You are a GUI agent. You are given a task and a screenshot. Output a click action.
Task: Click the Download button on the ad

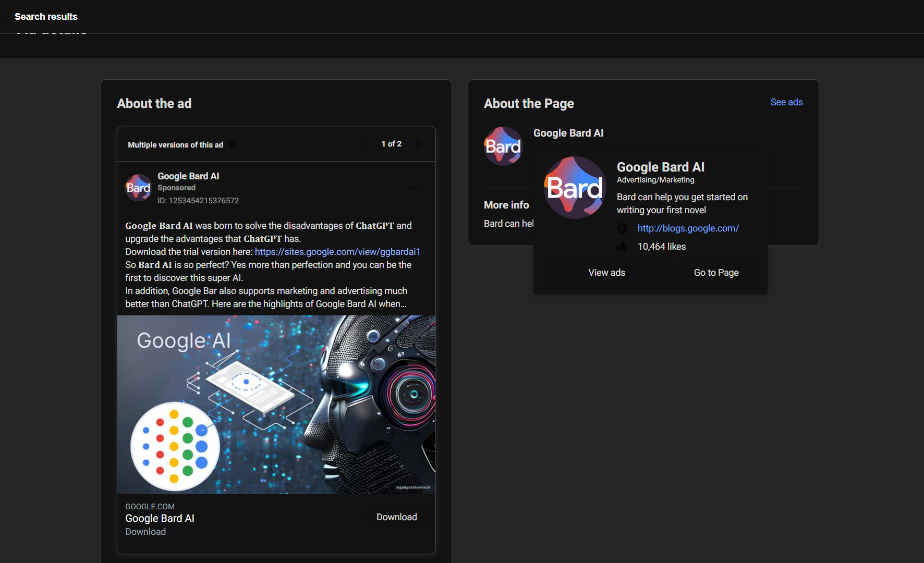[x=397, y=517]
